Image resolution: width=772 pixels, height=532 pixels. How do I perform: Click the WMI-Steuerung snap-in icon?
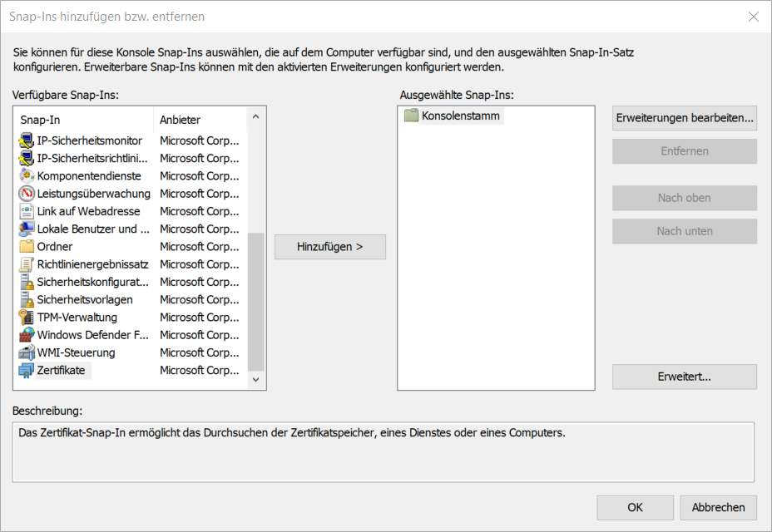coord(28,352)
